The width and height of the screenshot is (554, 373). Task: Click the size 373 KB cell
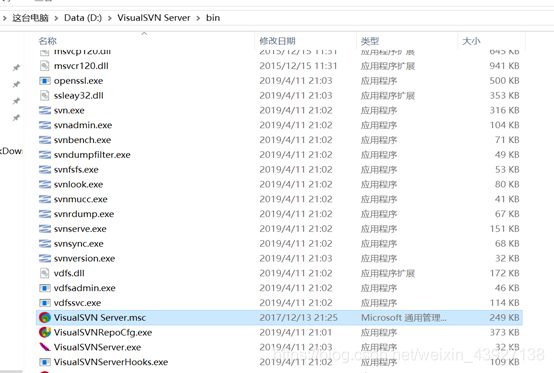coord(505,332)
